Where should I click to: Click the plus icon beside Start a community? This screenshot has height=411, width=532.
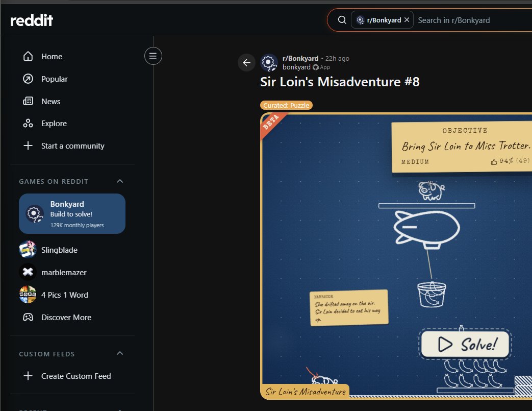[28, 146]
